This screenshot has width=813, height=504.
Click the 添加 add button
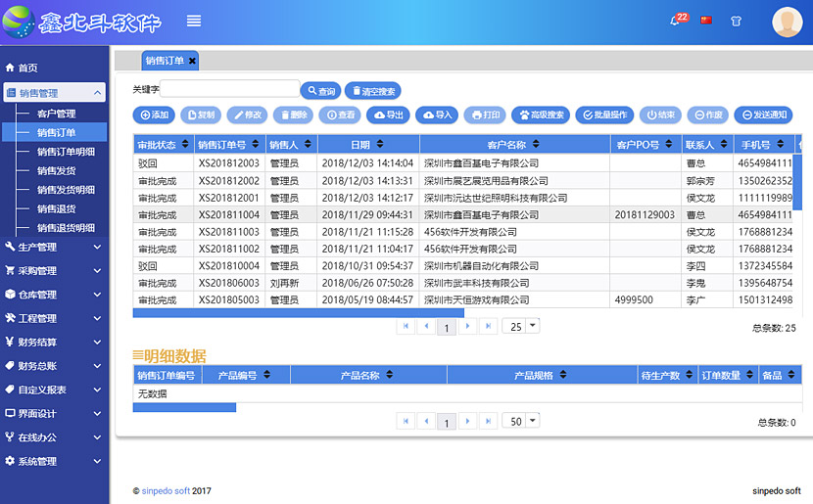point(154,115)
